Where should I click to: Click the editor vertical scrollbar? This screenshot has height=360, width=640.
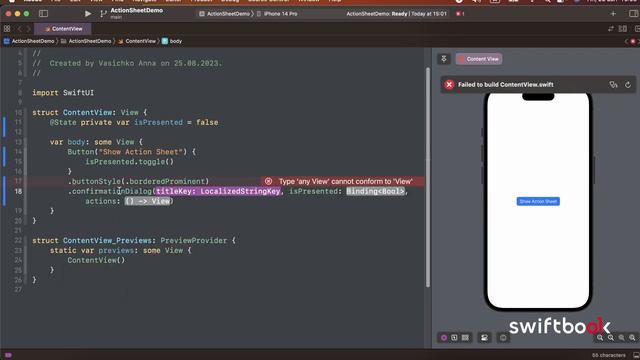pyautogui.click(x=428, y=178)
